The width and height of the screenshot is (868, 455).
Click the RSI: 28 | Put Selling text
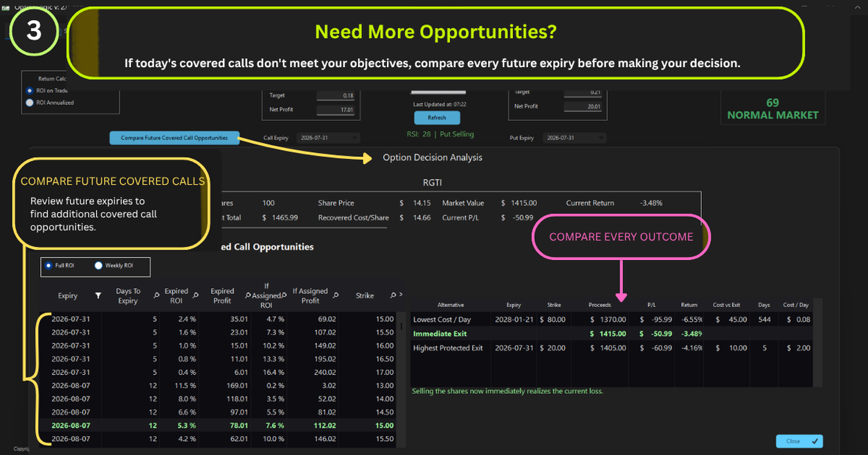tap(440, 134)
